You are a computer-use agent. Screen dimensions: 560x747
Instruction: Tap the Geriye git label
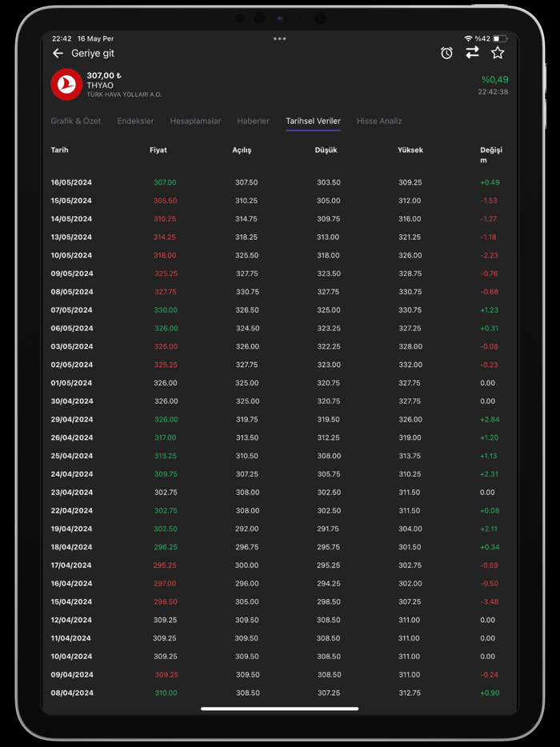pos(93,54)
